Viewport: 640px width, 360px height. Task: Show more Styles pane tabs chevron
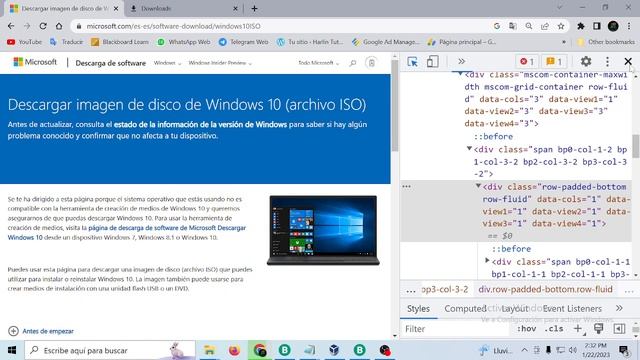click(x=619, y=308)
